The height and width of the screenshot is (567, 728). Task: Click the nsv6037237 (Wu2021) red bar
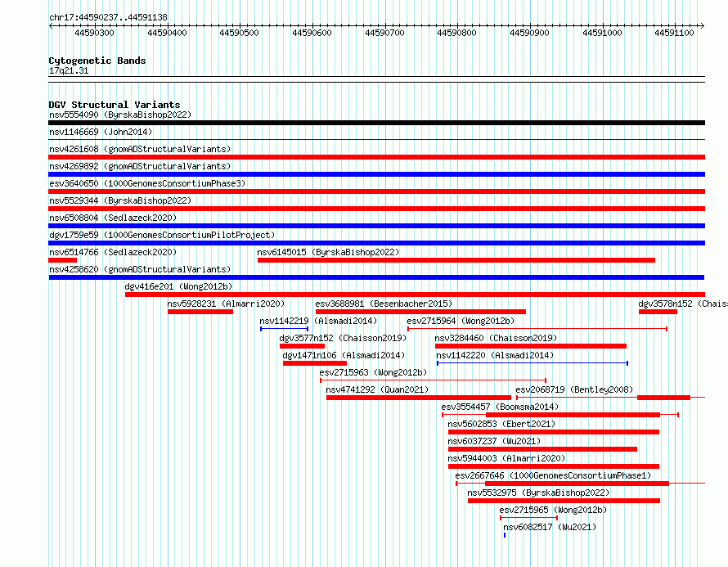[542, 449]
